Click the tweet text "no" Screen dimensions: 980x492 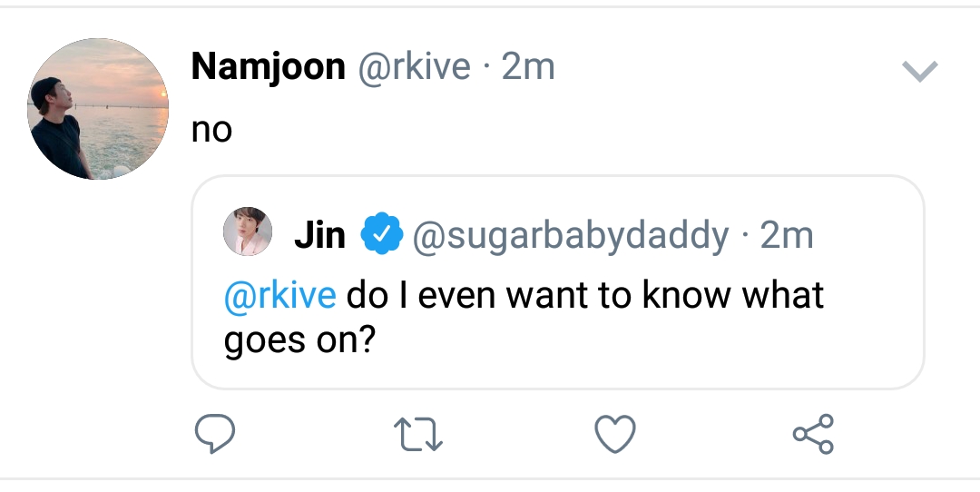(211, 130)
